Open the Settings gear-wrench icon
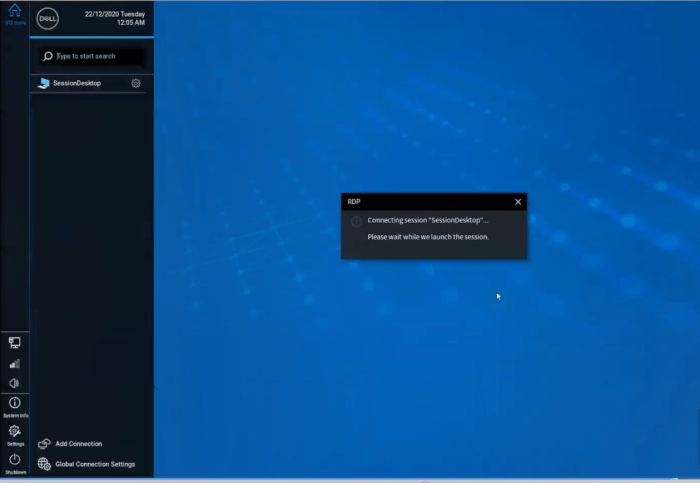Image resolution: width=700 pixels, height=483 pixels. pyautogui.click(x=14, y=431)
